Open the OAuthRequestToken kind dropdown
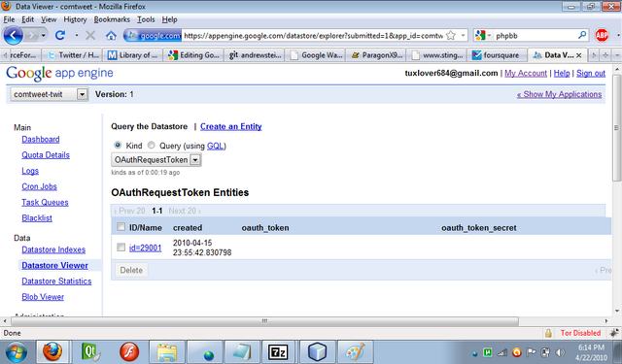The width and height of the screenshot is (622, 364). (156, 159)
